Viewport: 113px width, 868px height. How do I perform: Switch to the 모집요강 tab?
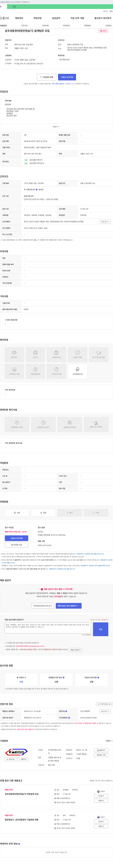(3, 26)
